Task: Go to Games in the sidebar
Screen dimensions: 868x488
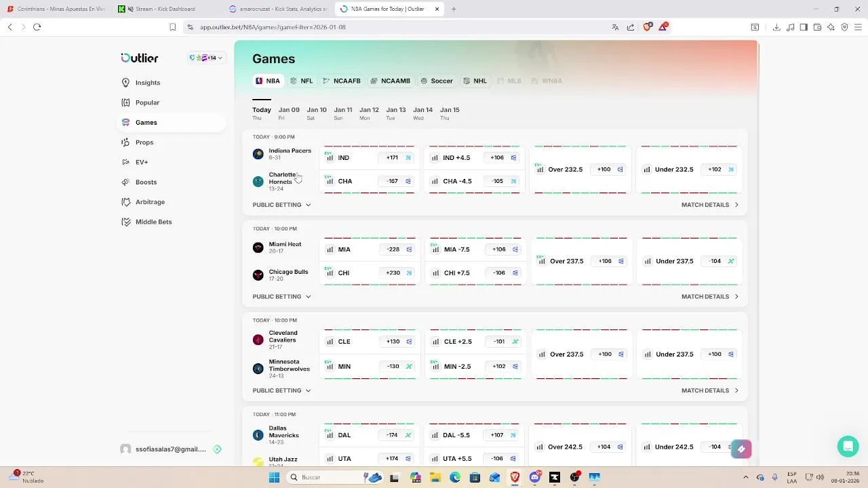Action: (x=171, y=123)
